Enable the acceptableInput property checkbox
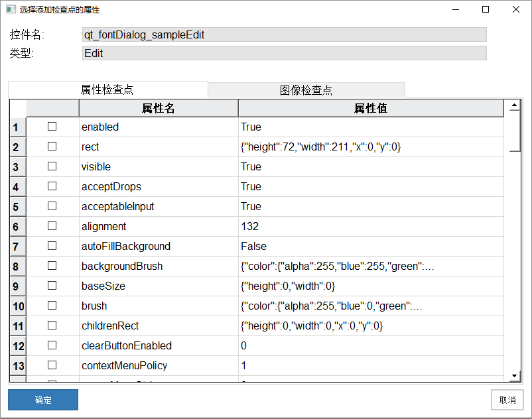The height and width of the screenshot is (419, 532). point(52,206)
